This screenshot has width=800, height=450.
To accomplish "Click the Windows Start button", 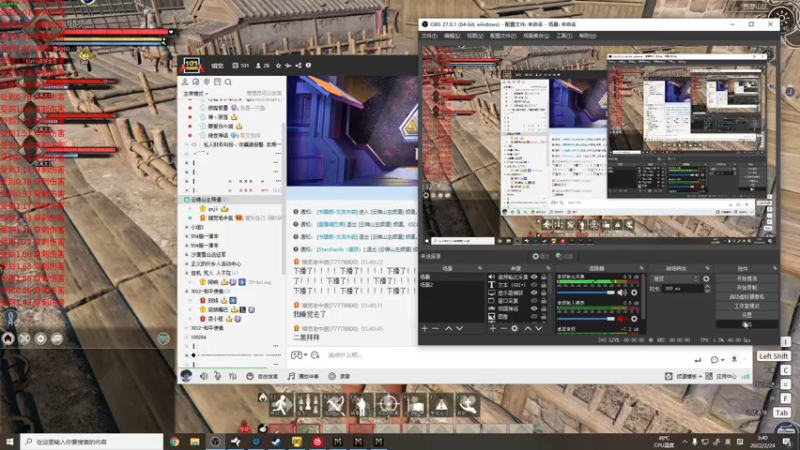I will click(10, 441).
